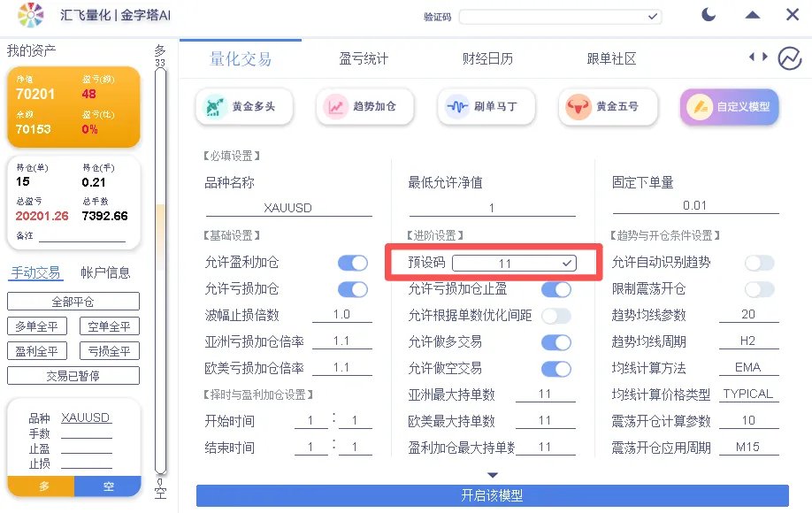Screen dimensions: 812x513
Task: Switch to 帐户信息 tab
Action: (x=105, y=272)
